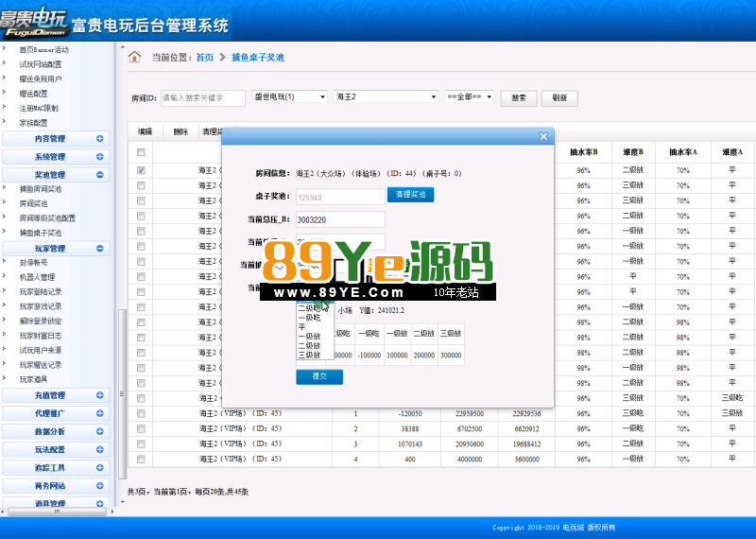
Task: Click the 清理奖池 button in the dialog
Action: point(411,195)
